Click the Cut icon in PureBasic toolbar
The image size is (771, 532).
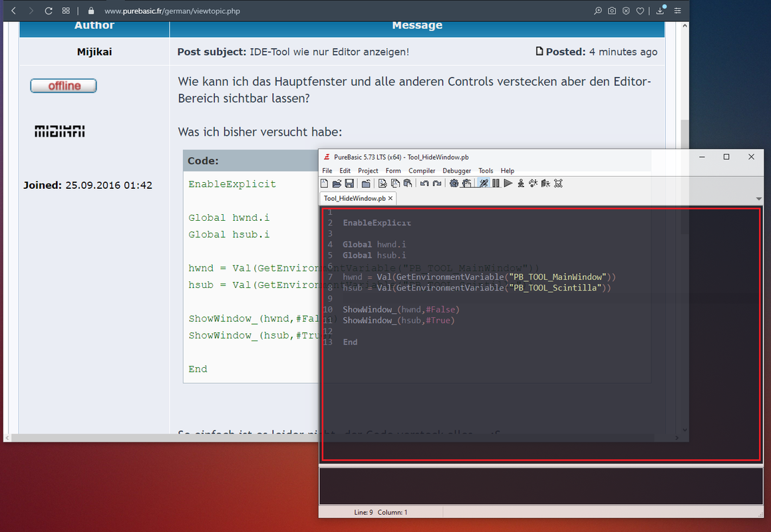coord(383,184)
